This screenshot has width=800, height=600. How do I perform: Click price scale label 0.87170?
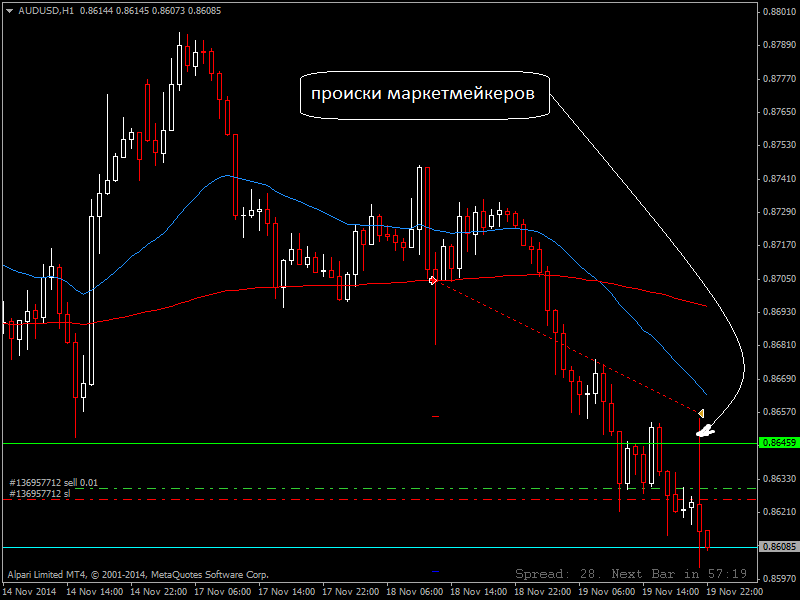point(779,245)
